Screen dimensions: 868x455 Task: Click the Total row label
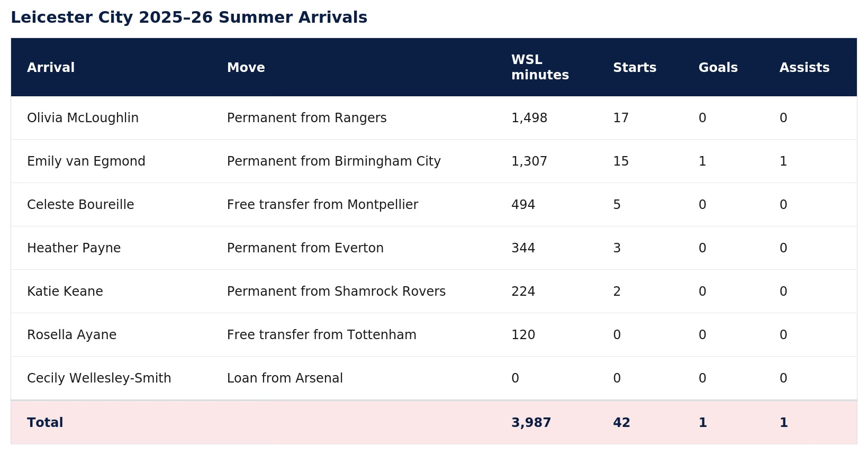pos(45,423)
